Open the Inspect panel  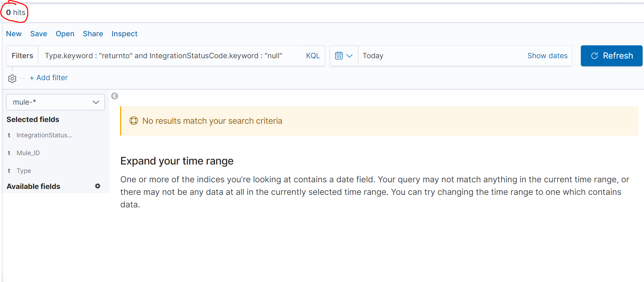124,34
